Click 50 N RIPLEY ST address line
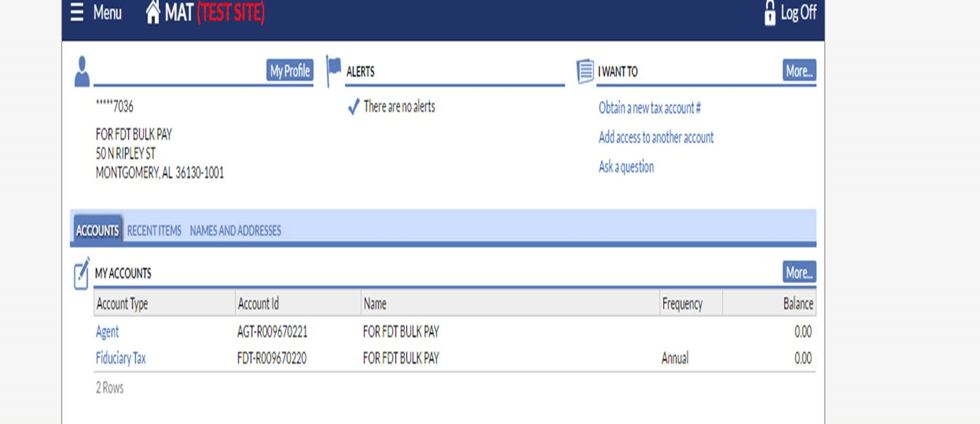Image resolution: width=980 pixels, height=424 pixels. [x=126, y=154]
